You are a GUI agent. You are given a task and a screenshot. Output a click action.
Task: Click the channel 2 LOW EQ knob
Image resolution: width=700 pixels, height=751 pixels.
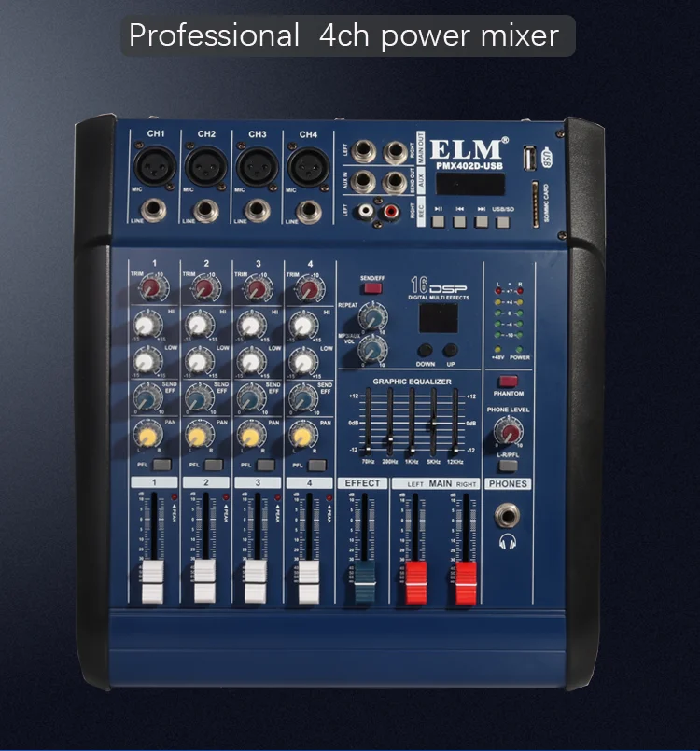click(x=199, y=361)
